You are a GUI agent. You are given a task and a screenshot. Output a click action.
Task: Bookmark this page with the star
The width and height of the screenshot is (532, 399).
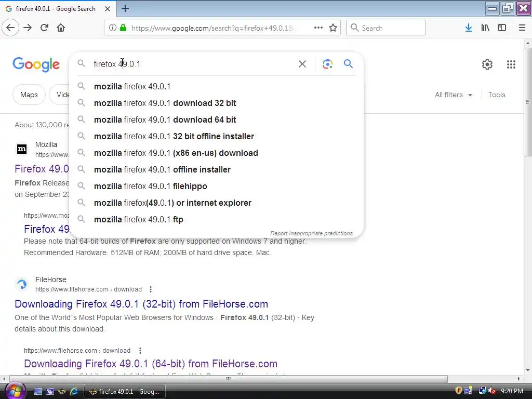click(x=333, y=28)
